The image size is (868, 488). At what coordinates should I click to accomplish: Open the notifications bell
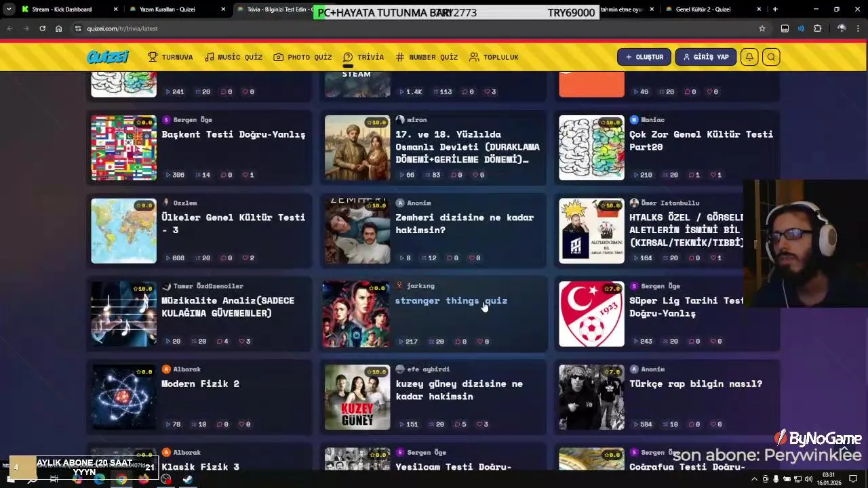coord(749,57)
